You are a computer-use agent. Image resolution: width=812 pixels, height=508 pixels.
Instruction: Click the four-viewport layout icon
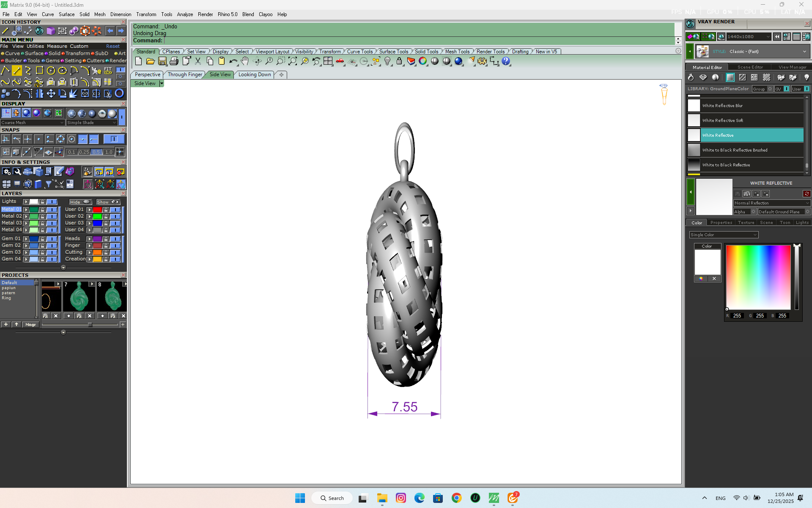(x=328, y=61)
